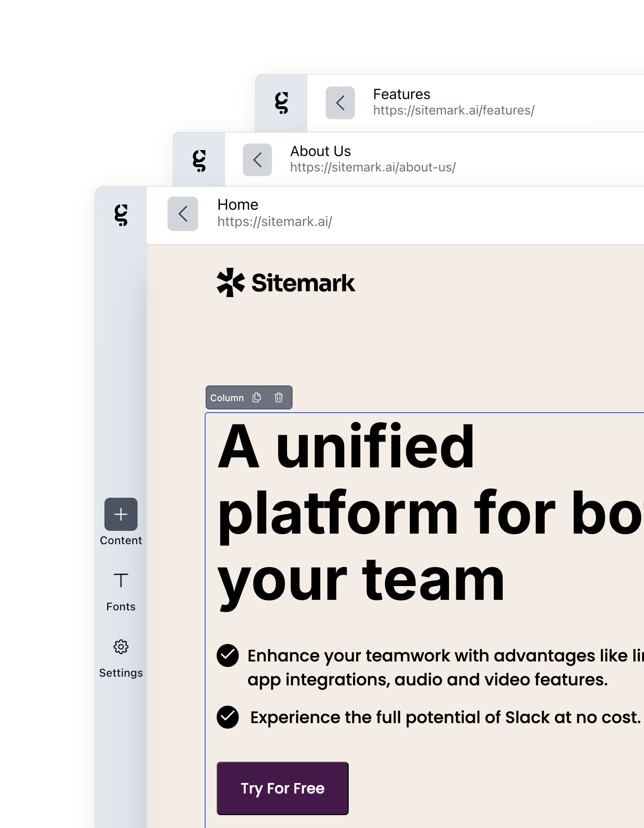Click the logo icon in Home window sidebar
644x828 pixels.
[121, 215]
